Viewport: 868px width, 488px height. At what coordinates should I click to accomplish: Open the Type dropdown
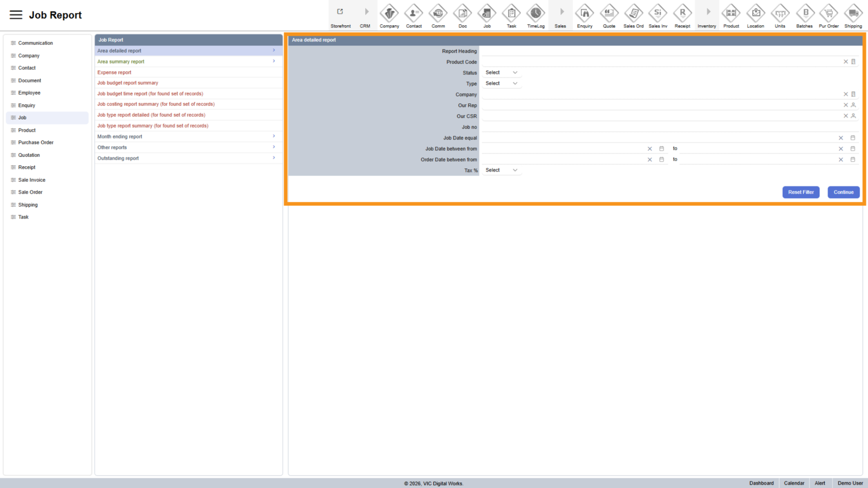[x=501, y=84]
